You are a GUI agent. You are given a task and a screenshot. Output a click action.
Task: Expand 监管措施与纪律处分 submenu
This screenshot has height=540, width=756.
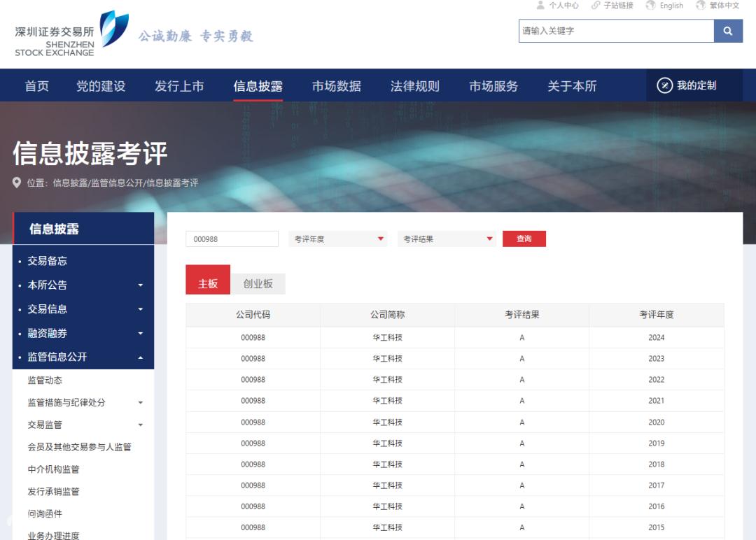click(x=140, y=403)
